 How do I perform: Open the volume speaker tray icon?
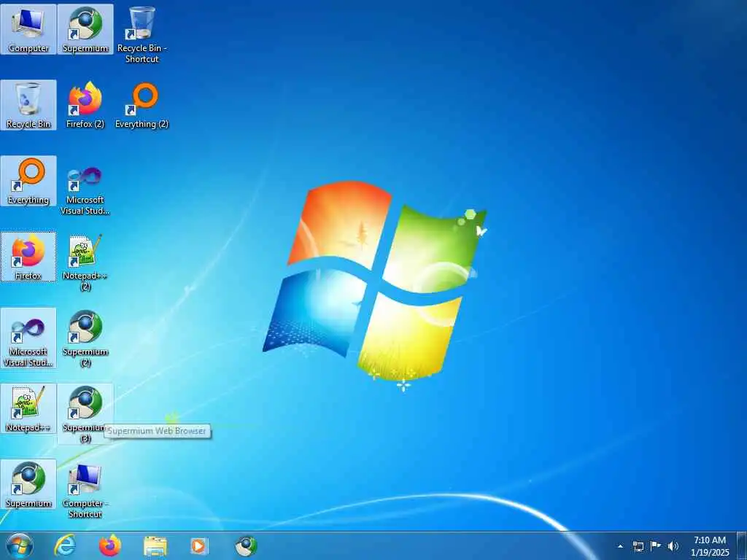click(x=673, y=546)
